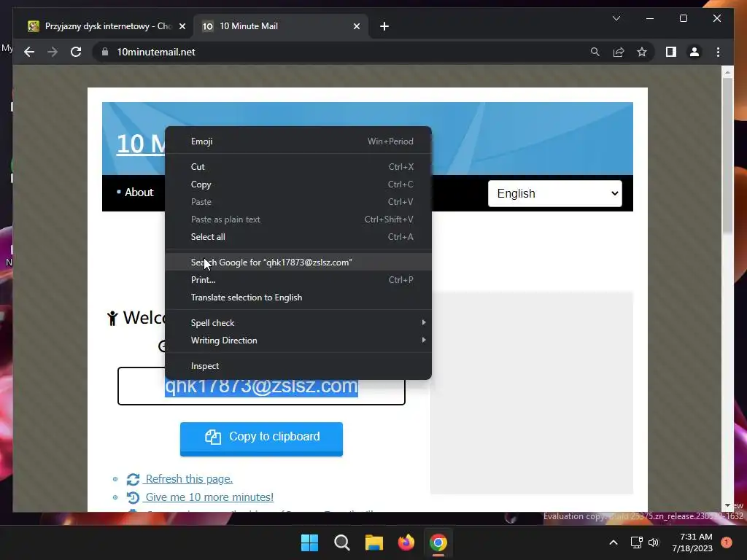Screen dimensions: 747x560
Task: Open the zoom magnifier icon in address bar
Action: [595, 52]
